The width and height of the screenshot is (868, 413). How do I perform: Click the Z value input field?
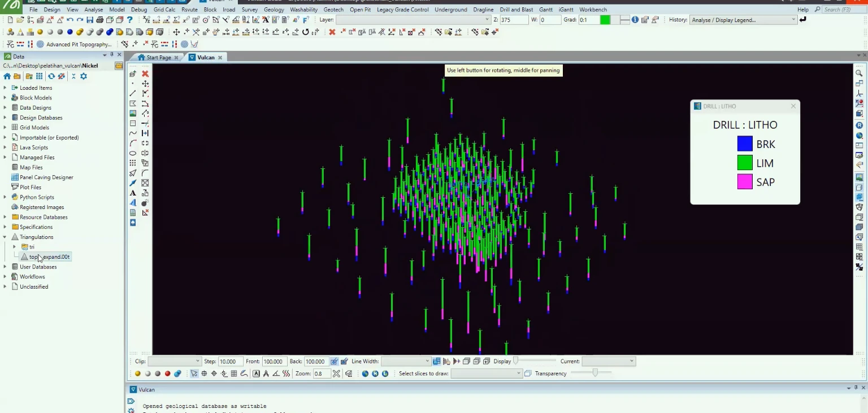tap(514, 20)
